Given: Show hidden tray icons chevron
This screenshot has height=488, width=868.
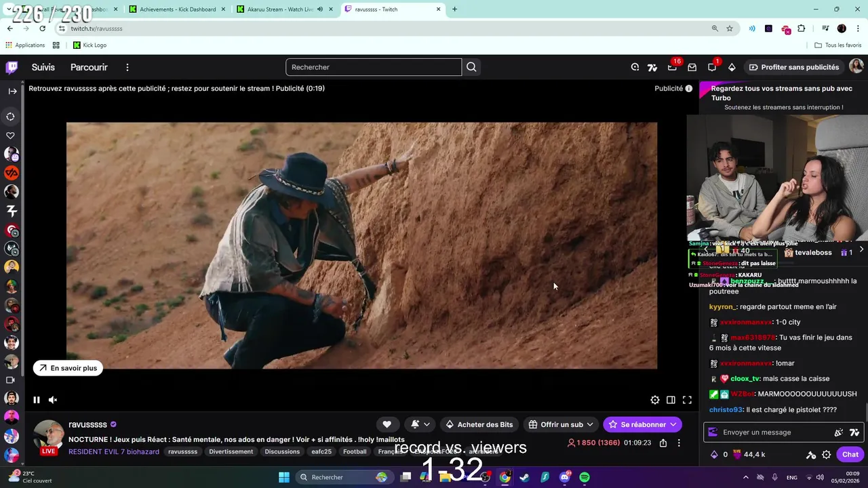Looking at the screenshot, I should click(745, 477).
